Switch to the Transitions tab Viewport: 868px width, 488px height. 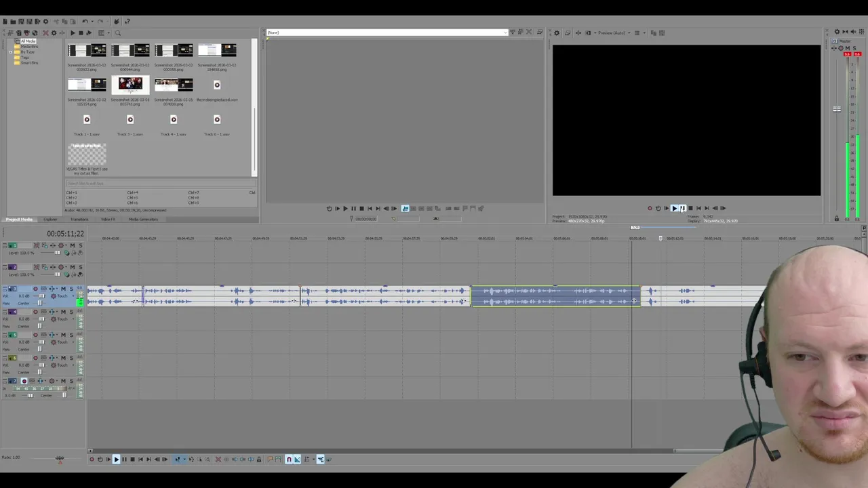click(79, 220)
